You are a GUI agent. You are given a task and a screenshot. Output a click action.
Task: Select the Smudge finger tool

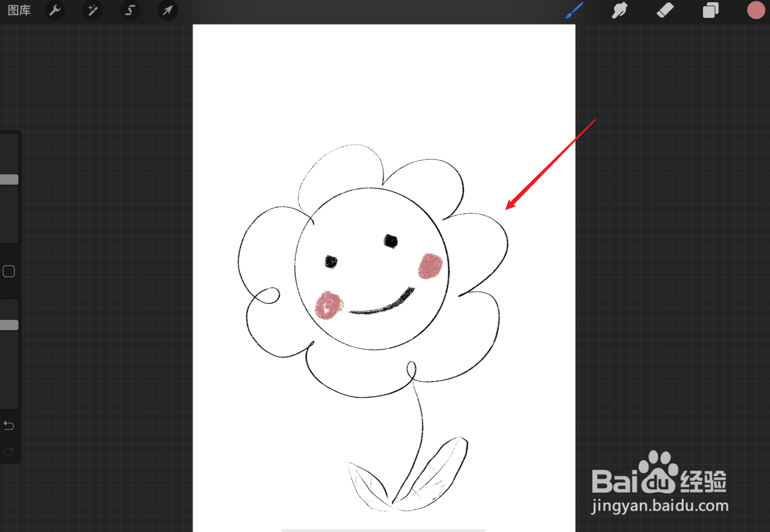tap(619, 10)
